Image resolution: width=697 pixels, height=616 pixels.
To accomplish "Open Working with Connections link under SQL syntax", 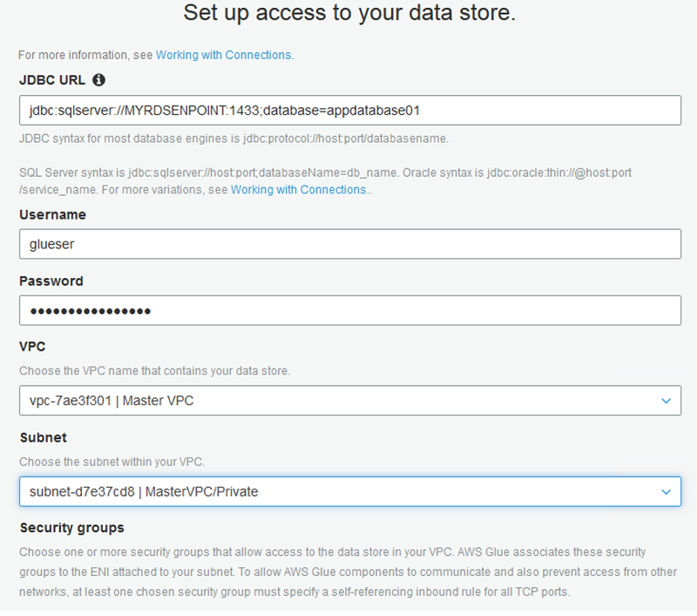I will click(300, 190).
